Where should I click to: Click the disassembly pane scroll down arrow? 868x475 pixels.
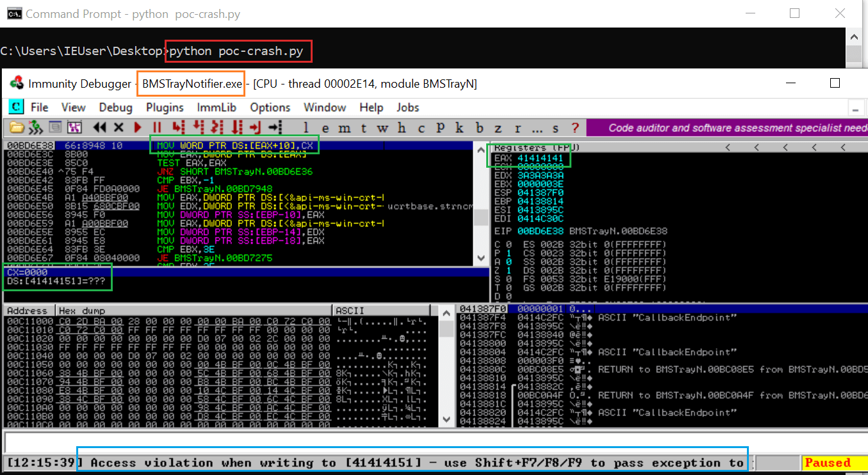tap(480, 259)
